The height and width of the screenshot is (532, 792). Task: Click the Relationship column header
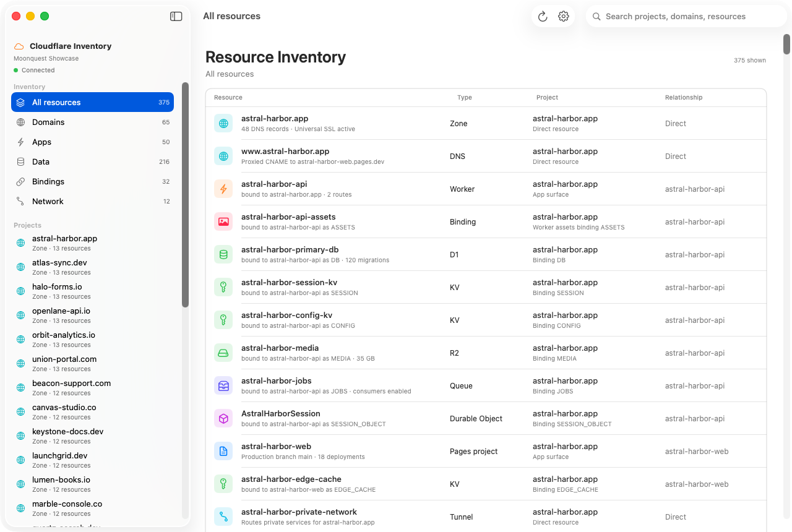[x=684, y=97]
